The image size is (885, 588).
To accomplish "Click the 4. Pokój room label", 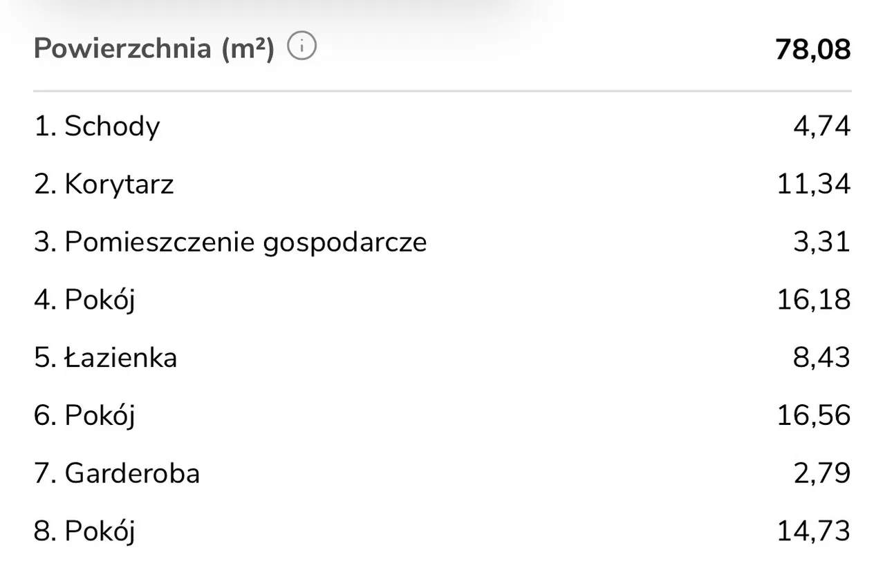I will pyautogui.click(x=84, y=301).
